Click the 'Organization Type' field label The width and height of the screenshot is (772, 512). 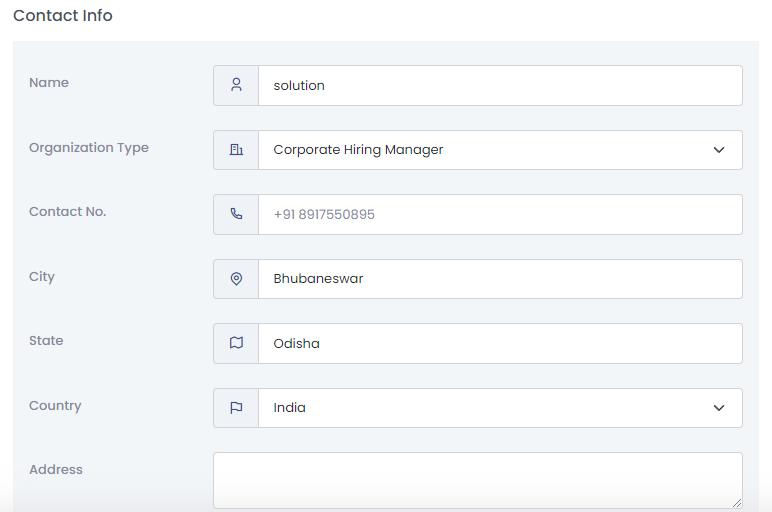[x=89, y=148]
